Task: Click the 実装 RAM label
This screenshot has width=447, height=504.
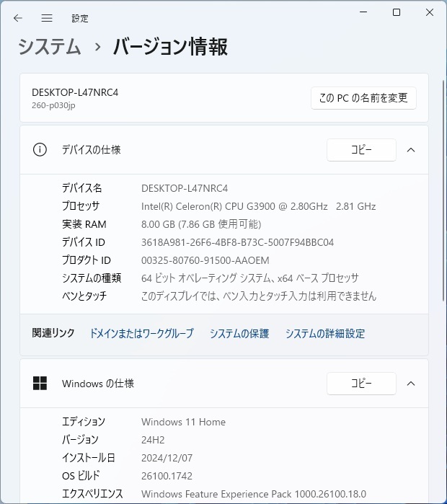Action: pyautogui.click(x=84, y=224)
